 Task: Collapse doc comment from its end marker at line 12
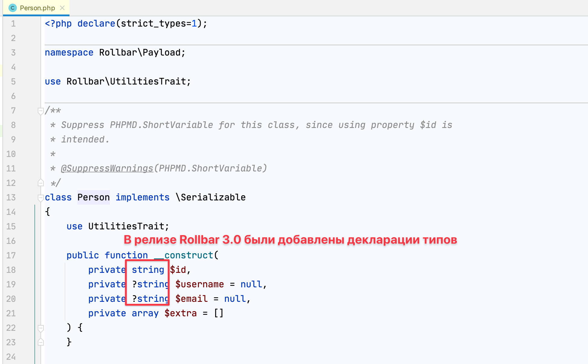pyautogui.click(x=41, y=183)
